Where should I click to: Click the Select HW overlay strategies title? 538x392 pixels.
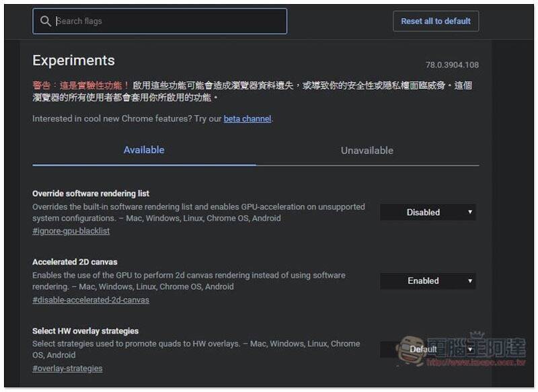(85, 331)
